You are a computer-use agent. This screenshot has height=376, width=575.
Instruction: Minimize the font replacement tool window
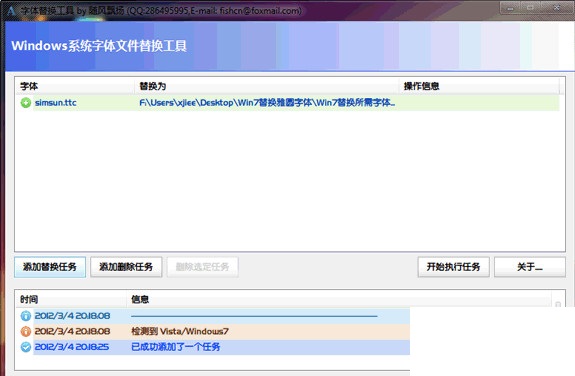coord(510,8)
